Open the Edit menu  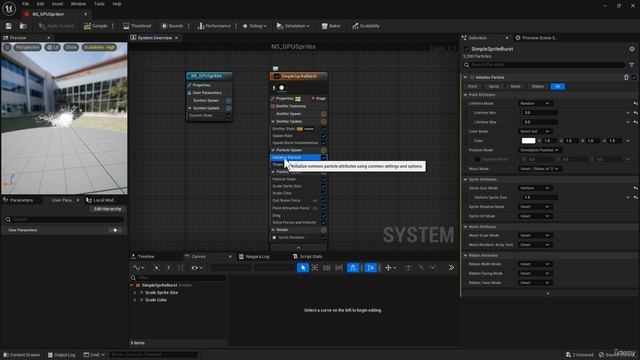tap(40, 4)
